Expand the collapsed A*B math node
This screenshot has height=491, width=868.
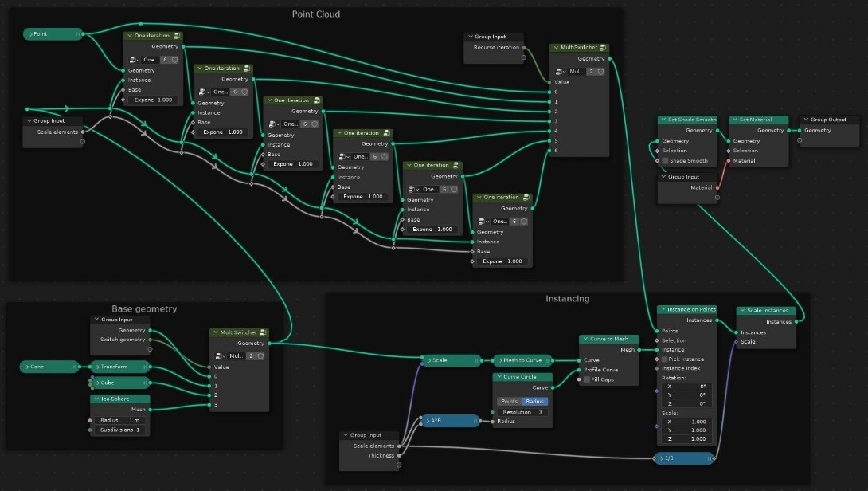tap(428, 421)
